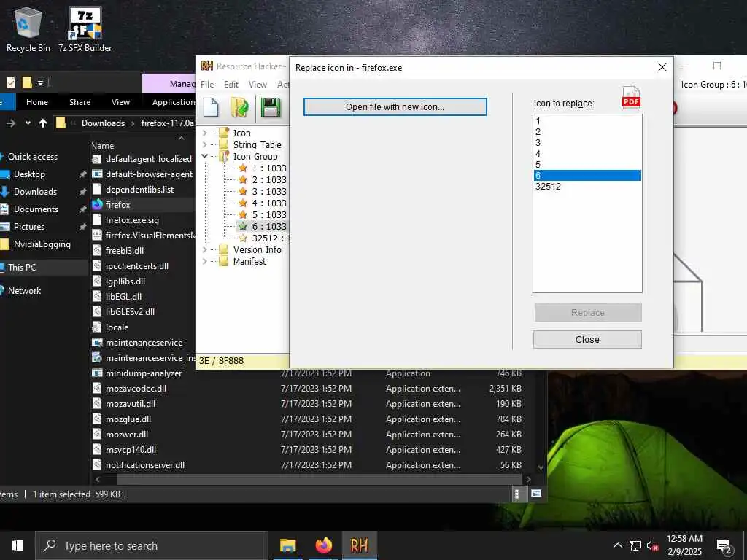Close the Replace icon dialog with X
The image size is (747, 560).
coord(662,67)
